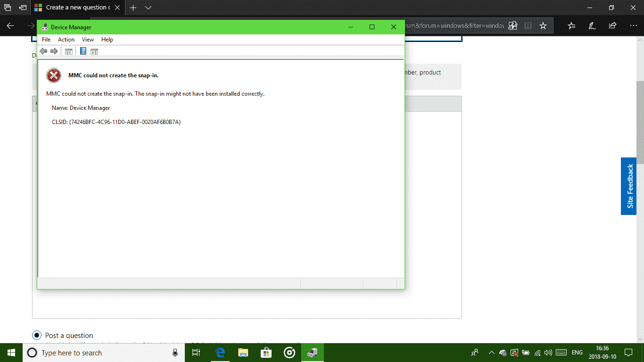Viewport: 644px width, 362px height.
Task: Click the microphone icon in taskbar search
Action: (175, 353)
